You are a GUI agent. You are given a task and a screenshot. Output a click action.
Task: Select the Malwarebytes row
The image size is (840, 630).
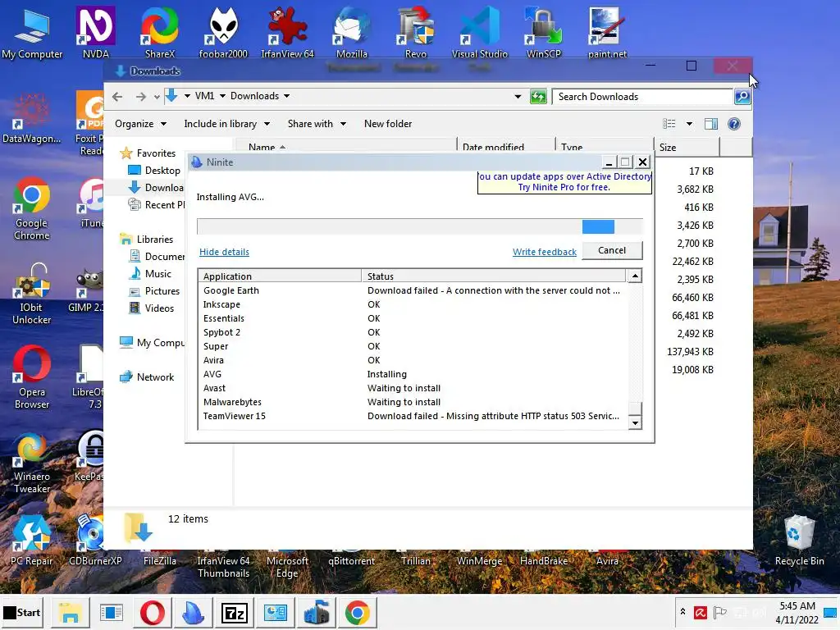(412, 402)
